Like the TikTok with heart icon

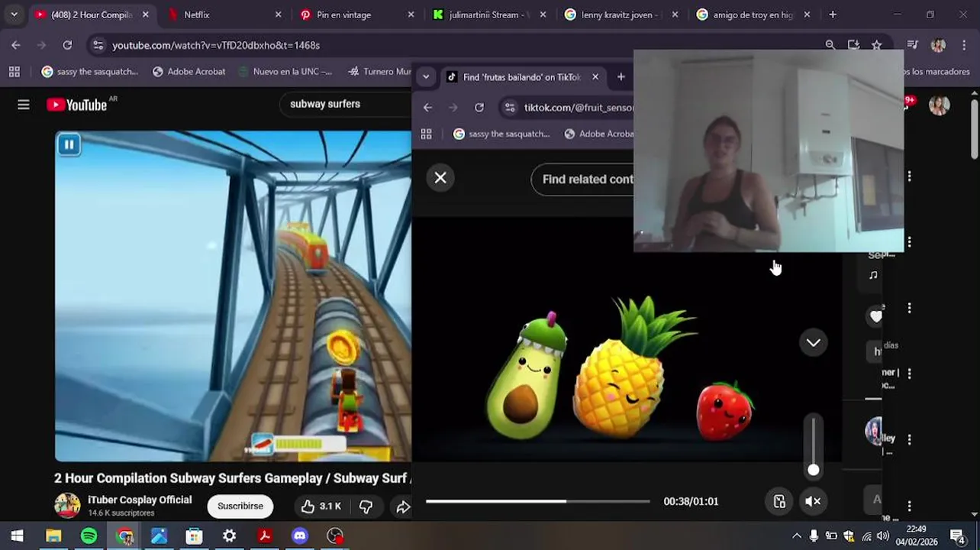click(875, 316)
